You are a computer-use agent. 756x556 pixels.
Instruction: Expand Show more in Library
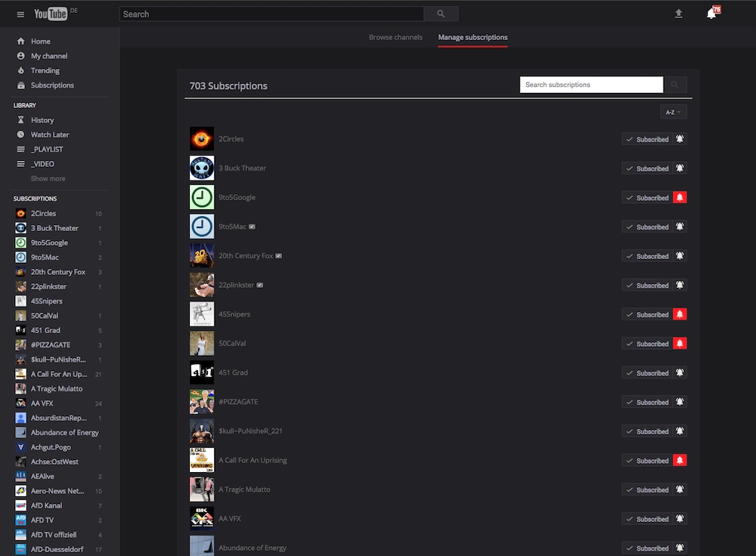coord(48,179)
